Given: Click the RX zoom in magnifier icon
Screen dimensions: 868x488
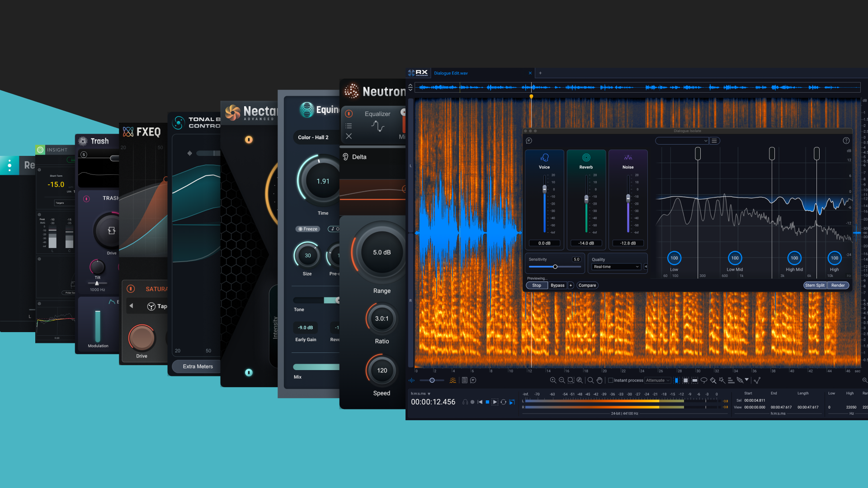Looking at the screenshot, I should [x=553, y=380].
